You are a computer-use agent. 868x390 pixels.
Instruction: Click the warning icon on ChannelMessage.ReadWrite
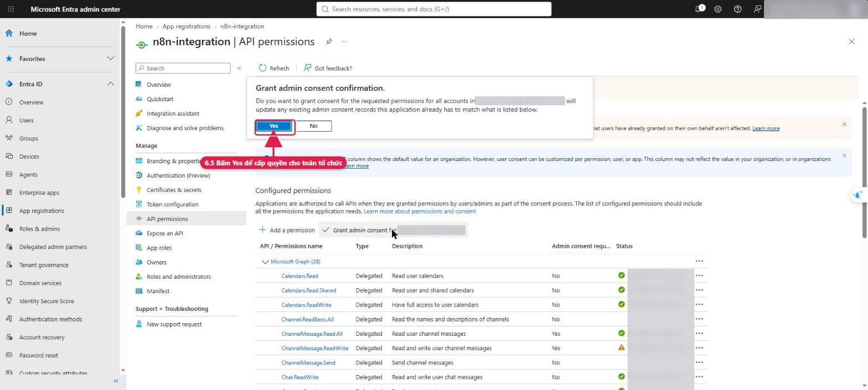[x=621, y=348]
